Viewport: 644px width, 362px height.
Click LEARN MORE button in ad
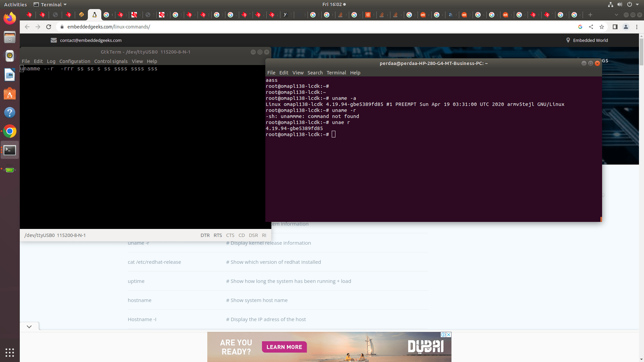point(284,347)
